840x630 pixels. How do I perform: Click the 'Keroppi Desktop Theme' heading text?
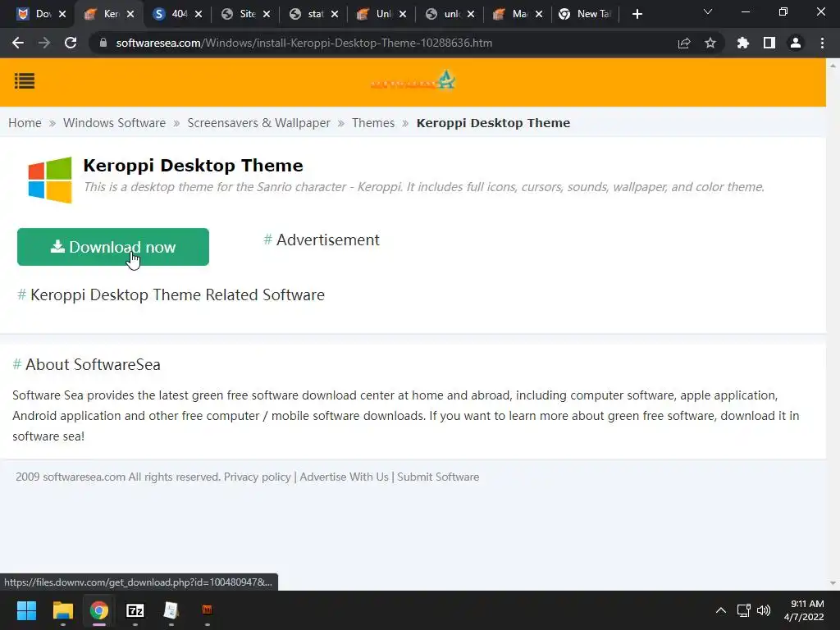tap(193, 166)
